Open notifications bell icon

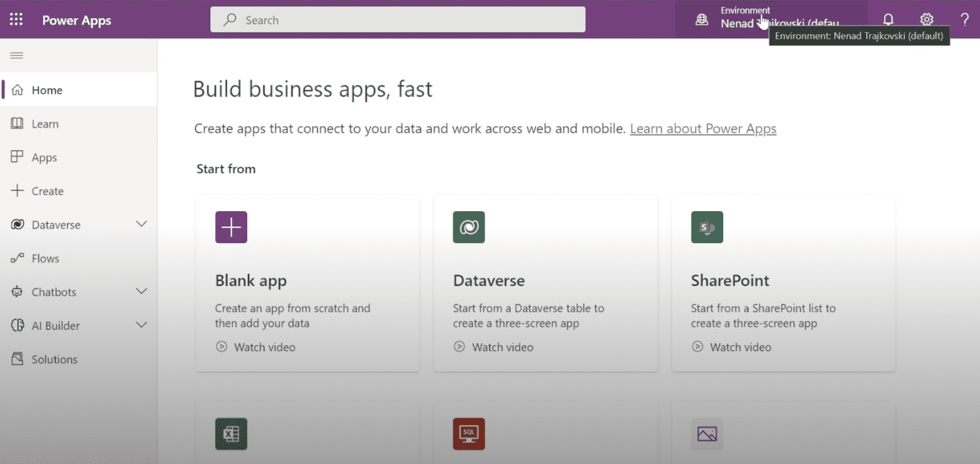[x=888, y=19]
